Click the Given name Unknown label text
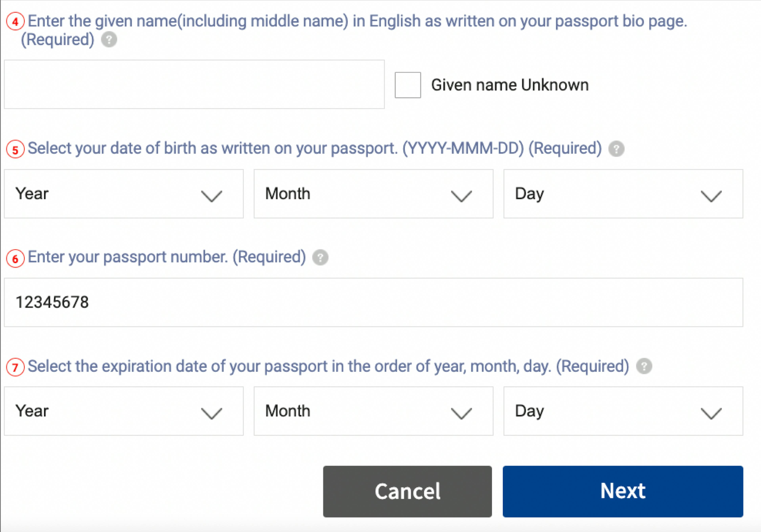The width and height of the screenshot is (761, 532). tap(510, 85)
